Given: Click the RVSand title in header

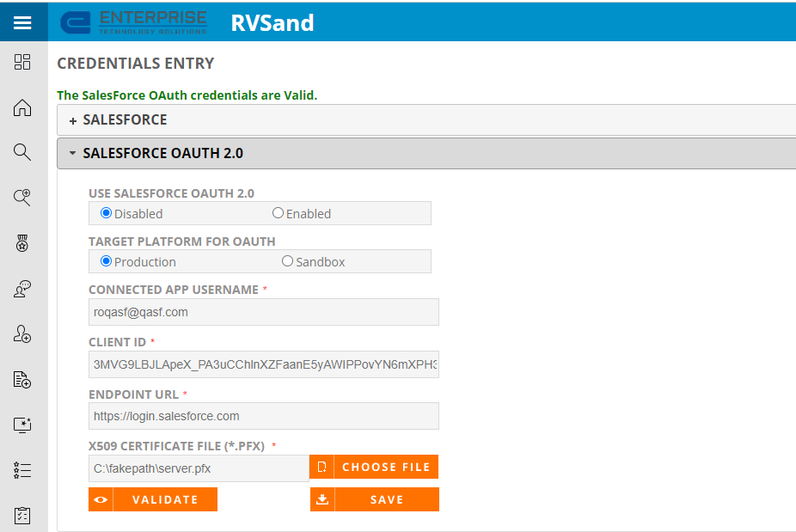Looking at the screenshot, I should coord(272,23).
